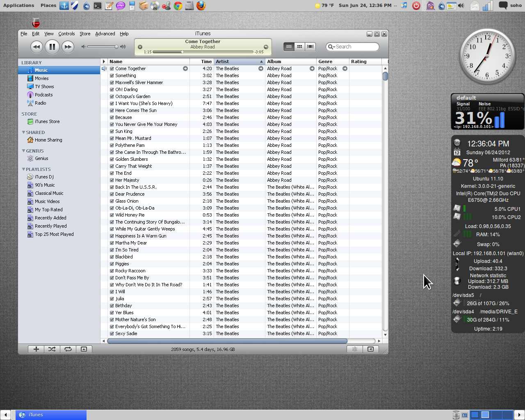525x420 pixels.
Task: Open the Controls menu
Action: pos(66,34)
